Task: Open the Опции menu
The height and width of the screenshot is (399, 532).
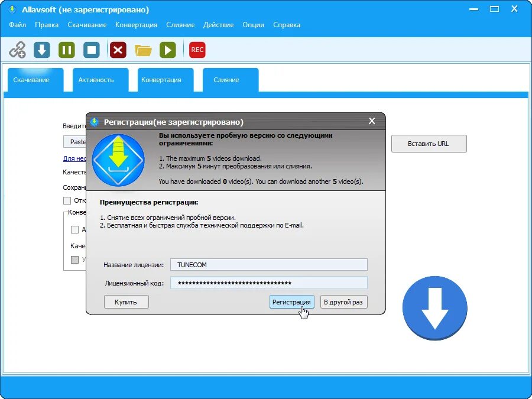Action: [253, 25]
